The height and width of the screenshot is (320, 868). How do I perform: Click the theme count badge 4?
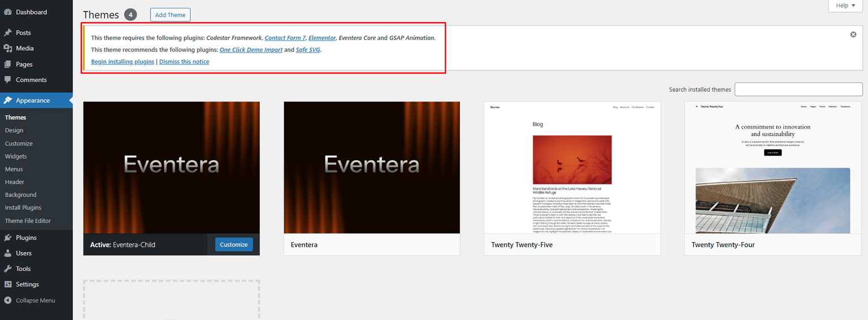point(131,15)
